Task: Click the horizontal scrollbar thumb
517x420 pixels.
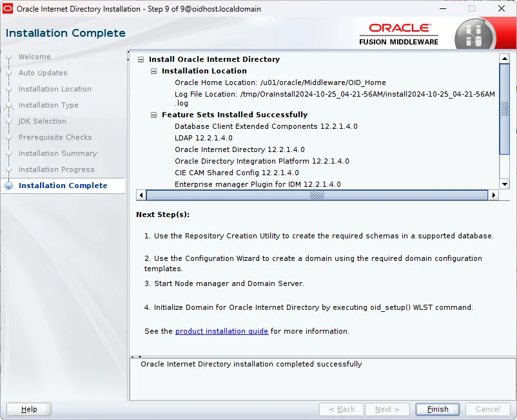Action: coord(317,195)
